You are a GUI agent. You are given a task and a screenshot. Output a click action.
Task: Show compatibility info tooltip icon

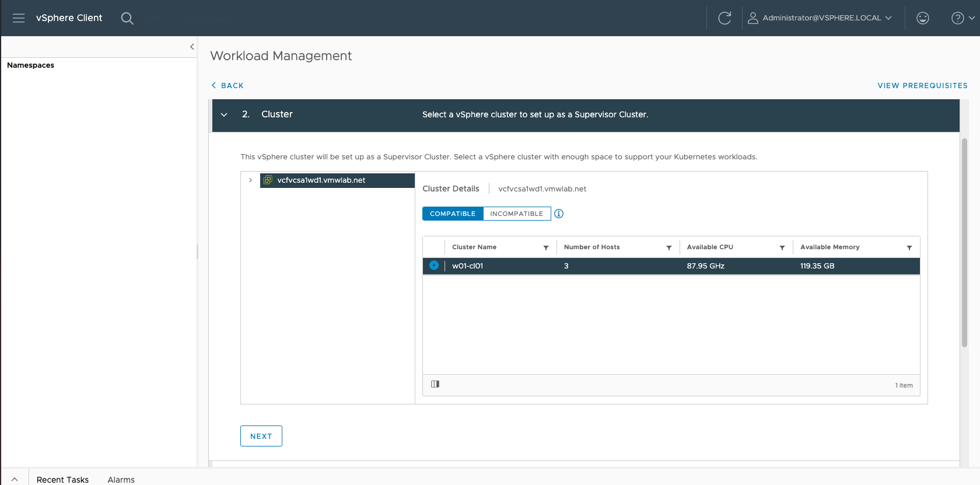559,214
